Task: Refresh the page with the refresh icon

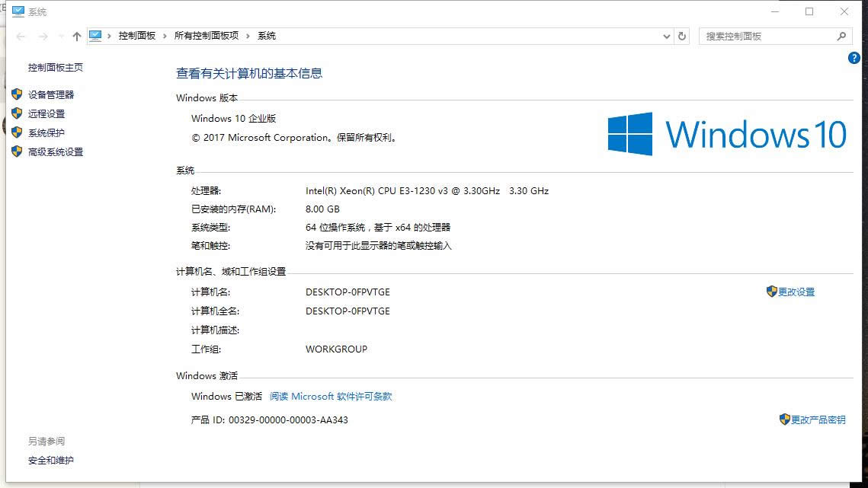Action: [681, 36]
